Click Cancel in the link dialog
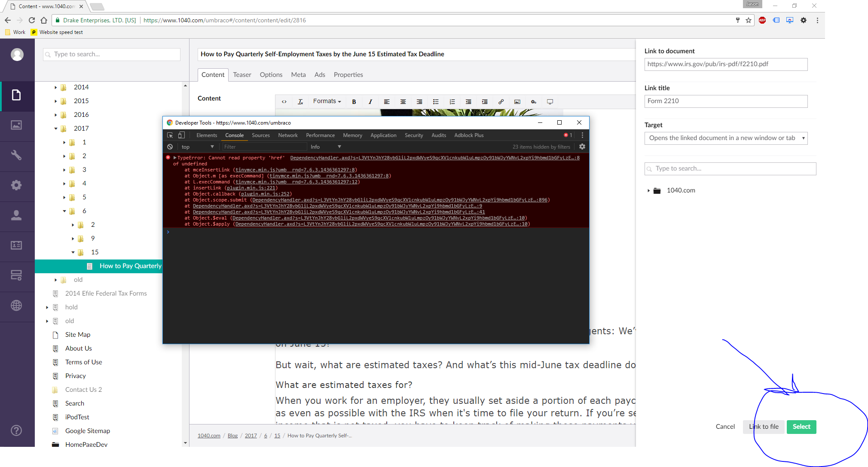 [725, 427]
